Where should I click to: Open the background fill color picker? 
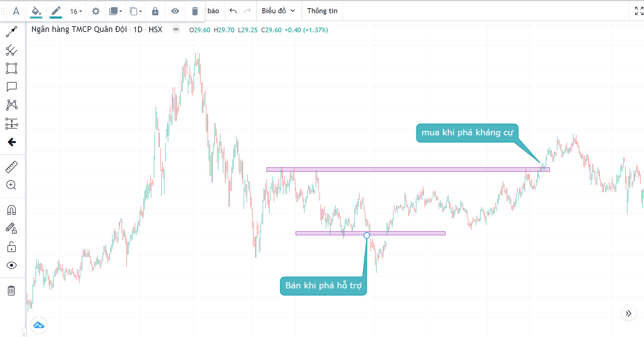[x=36, y=11]
